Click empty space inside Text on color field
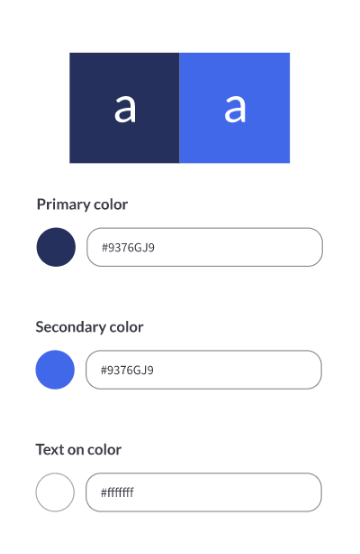Viewport: 360px width, 554px height. pyautogui.click(x=230, y=492)
